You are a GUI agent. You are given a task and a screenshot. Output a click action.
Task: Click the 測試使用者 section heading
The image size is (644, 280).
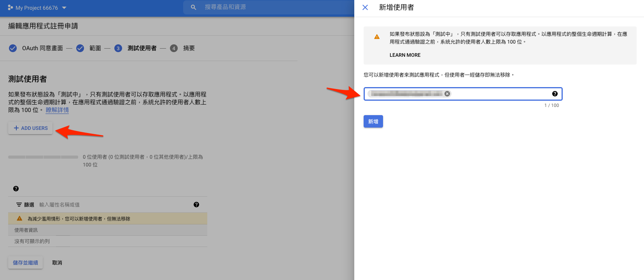pyautogui.click(x=28, y=79)
